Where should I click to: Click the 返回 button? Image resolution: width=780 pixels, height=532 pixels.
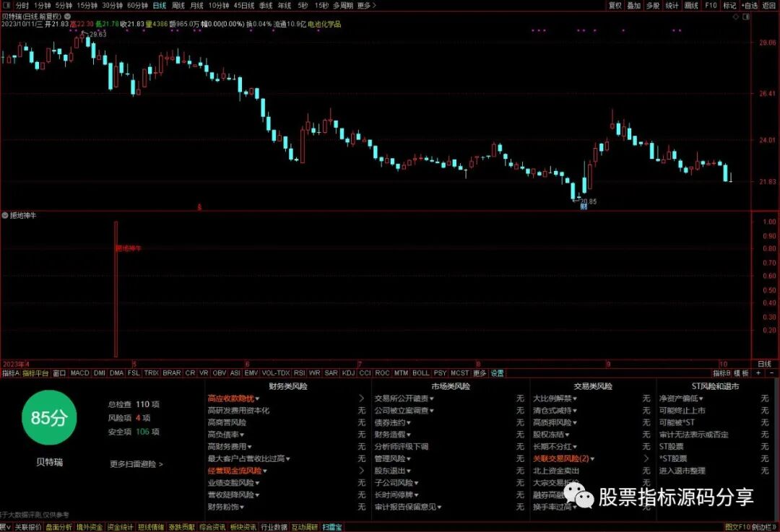[769, 6]
